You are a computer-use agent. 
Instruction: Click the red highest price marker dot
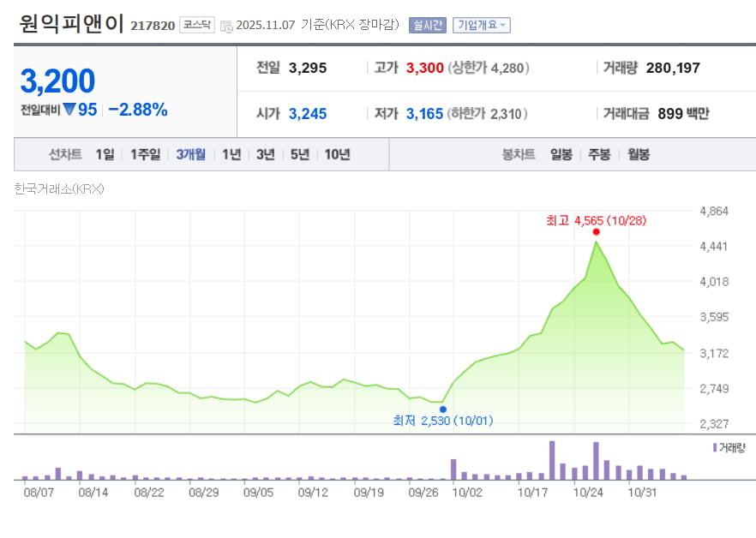click(x=596, y=232)
